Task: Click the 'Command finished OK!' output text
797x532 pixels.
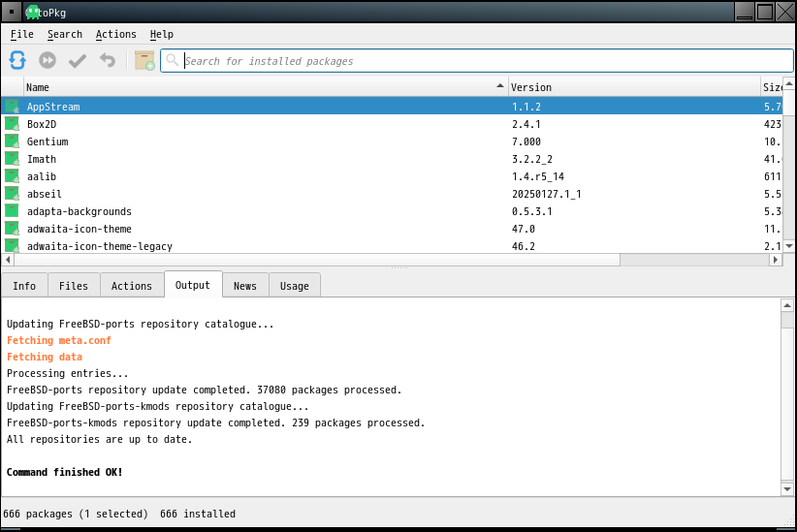Action: (65, 472)
